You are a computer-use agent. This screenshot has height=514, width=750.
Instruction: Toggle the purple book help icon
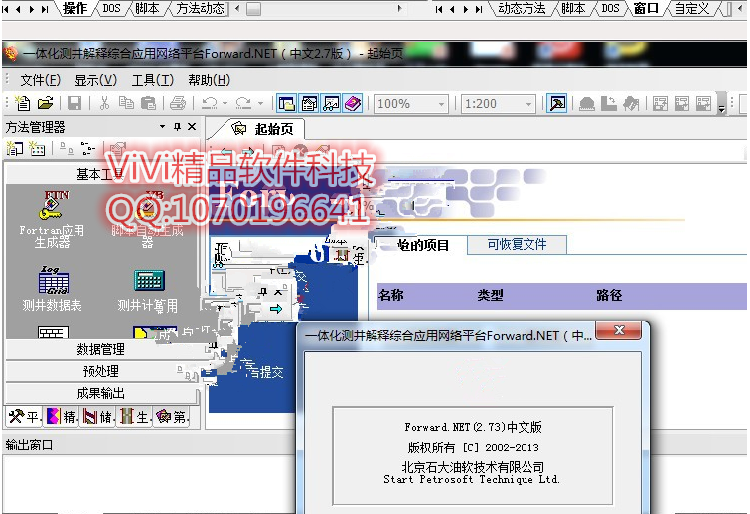(x=353, y=103)
